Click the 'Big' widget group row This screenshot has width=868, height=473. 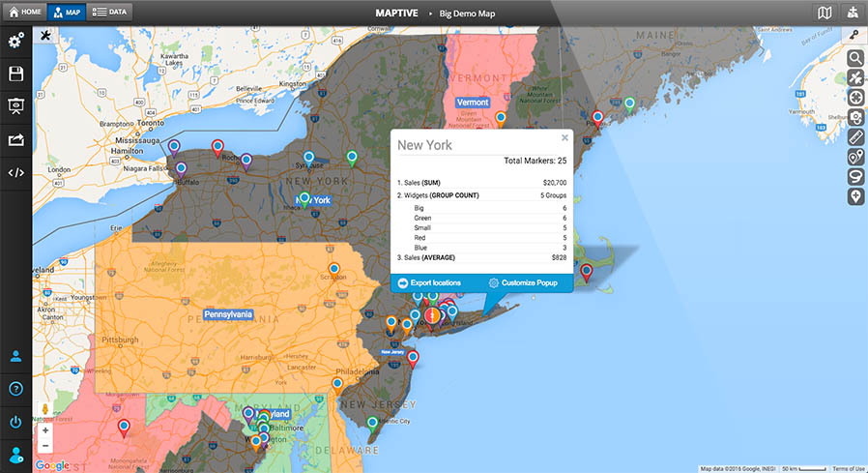[x=490, y=208]
